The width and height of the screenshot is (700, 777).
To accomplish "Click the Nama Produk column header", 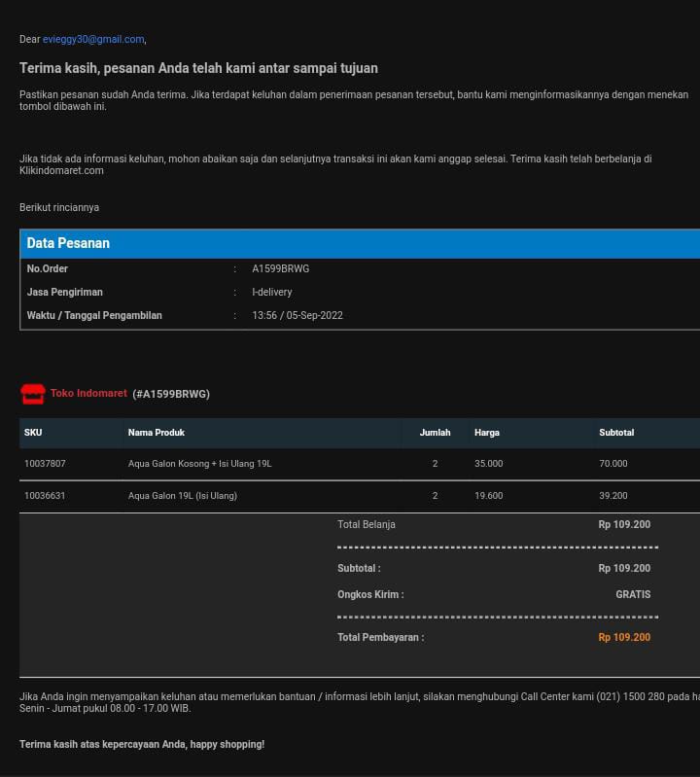I will coord(157,433).
